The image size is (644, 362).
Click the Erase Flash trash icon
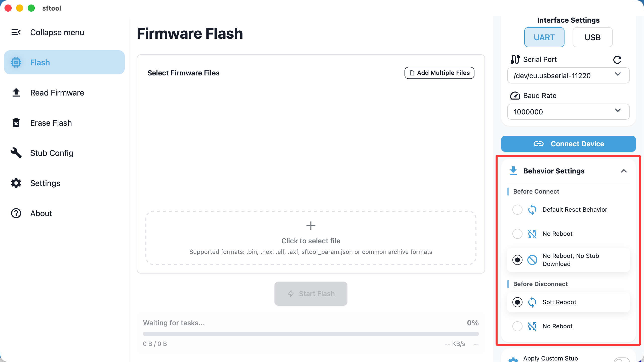(16, 123)
